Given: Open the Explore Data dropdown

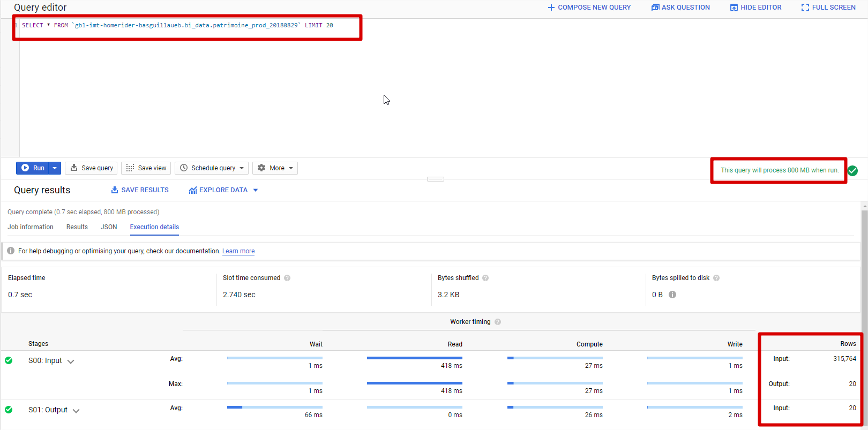Looking at the screenshot, I should tap(223, 190).
